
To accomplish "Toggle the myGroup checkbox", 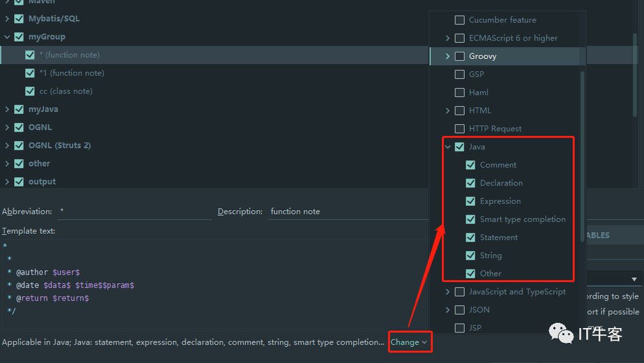I will point(19,37).
